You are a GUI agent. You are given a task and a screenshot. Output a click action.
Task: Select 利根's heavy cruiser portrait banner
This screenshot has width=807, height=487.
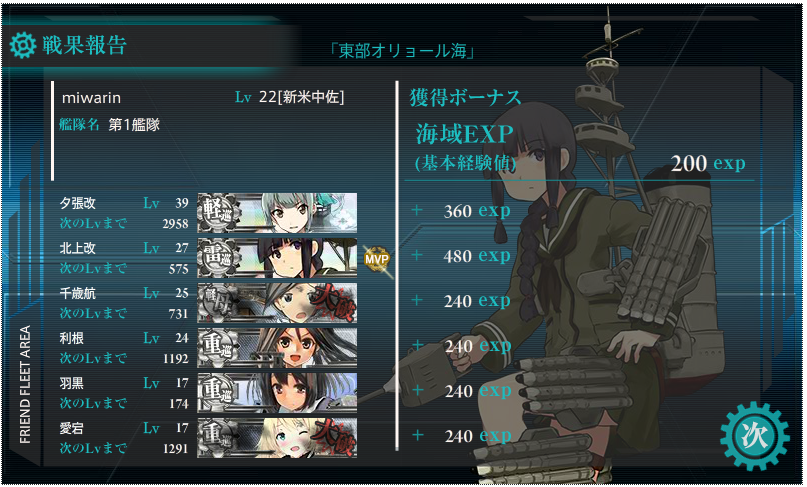[x=277, y=347]
